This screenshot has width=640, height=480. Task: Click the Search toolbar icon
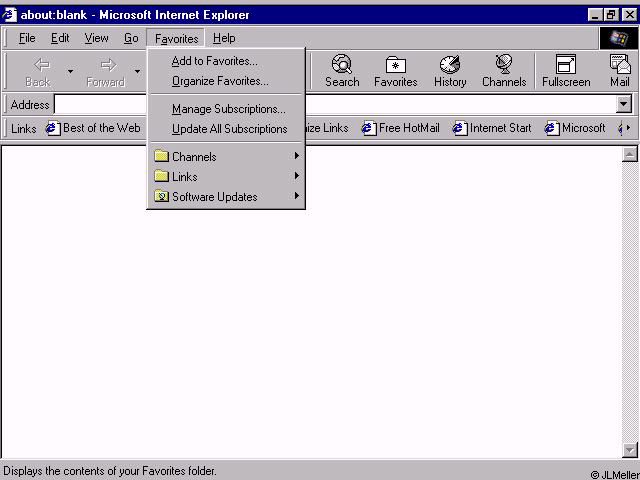point(341,71)
